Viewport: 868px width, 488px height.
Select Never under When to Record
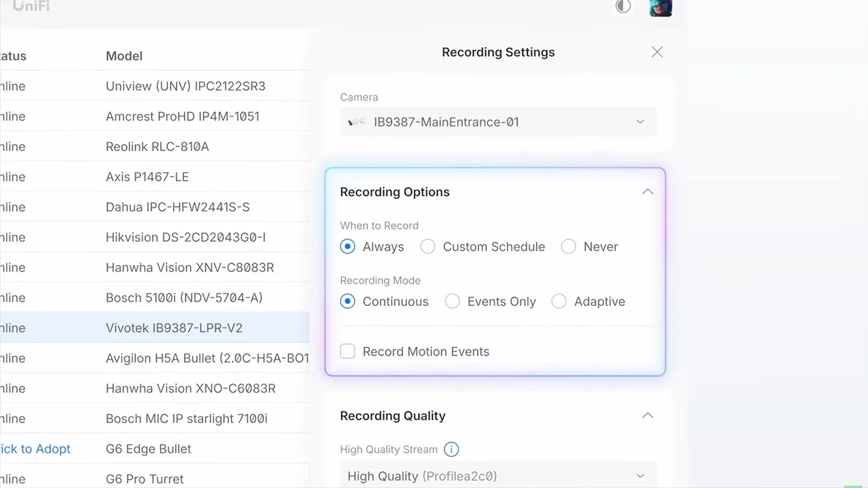click(x=568, y=246)
